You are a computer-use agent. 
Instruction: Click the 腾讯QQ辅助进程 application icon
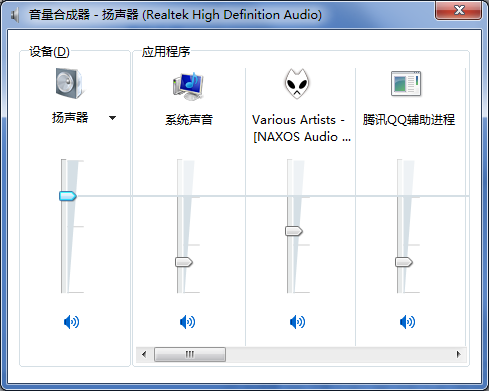(x=406, y=84)
